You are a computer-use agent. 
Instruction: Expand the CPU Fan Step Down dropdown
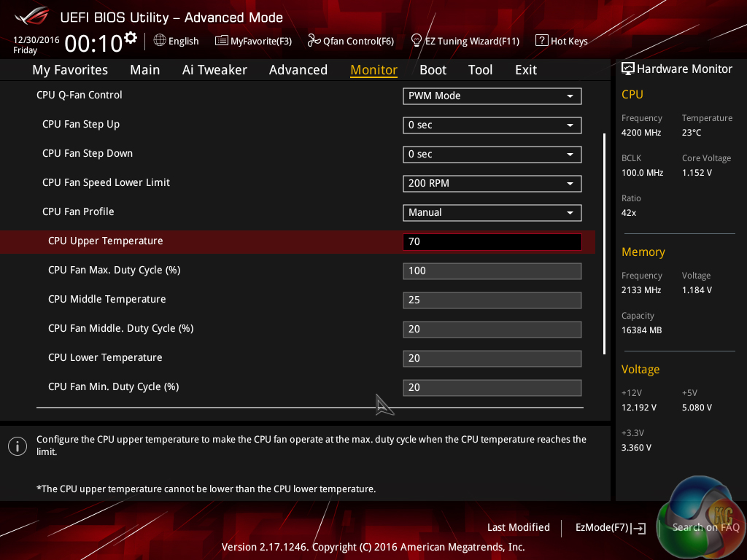pos(492,155)
